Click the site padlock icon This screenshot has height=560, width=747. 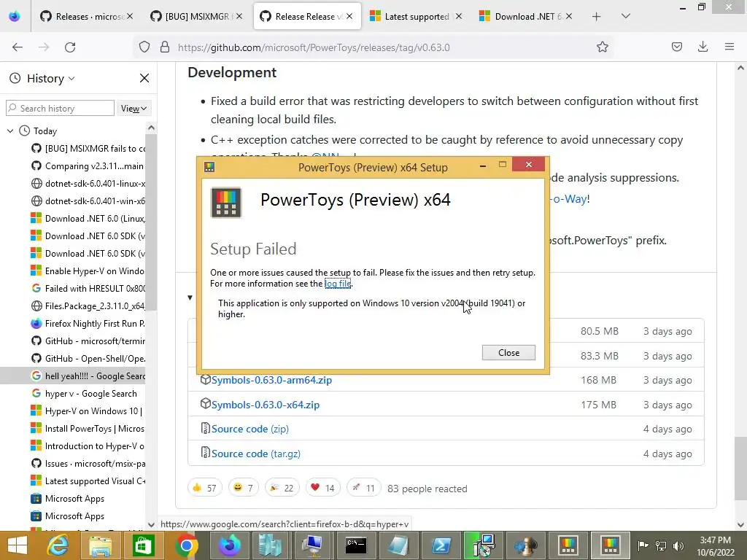(165, 47)
